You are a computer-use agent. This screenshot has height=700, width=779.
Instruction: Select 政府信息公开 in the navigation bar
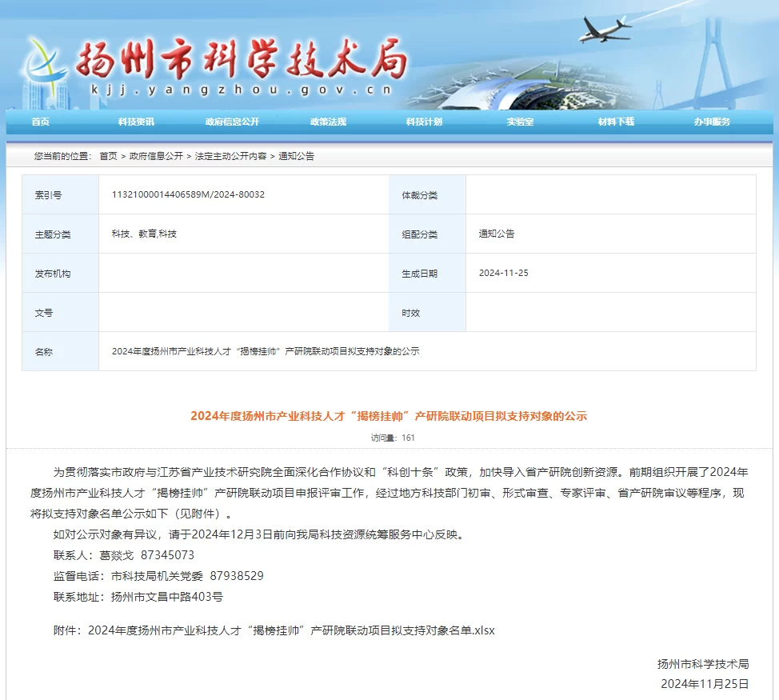pyautogui.click(x=232, y=122)
